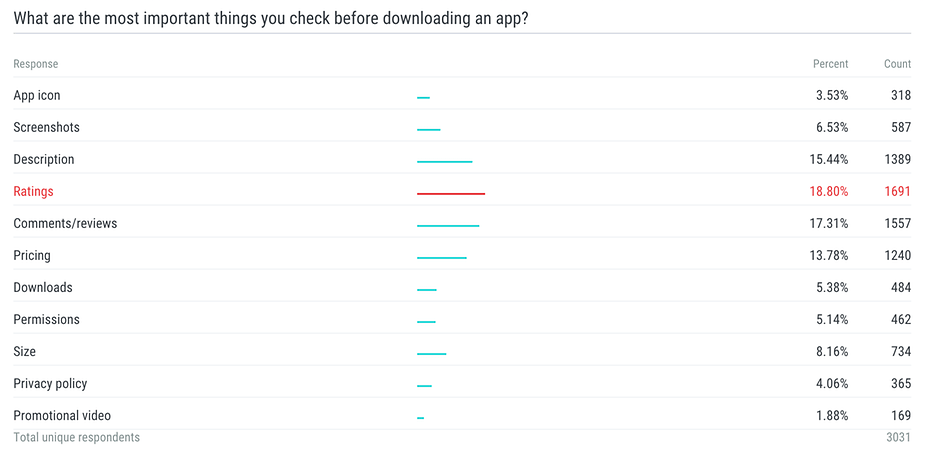928x464 pixels.
Task: Click the Count column header
Action: pos(897,64)
